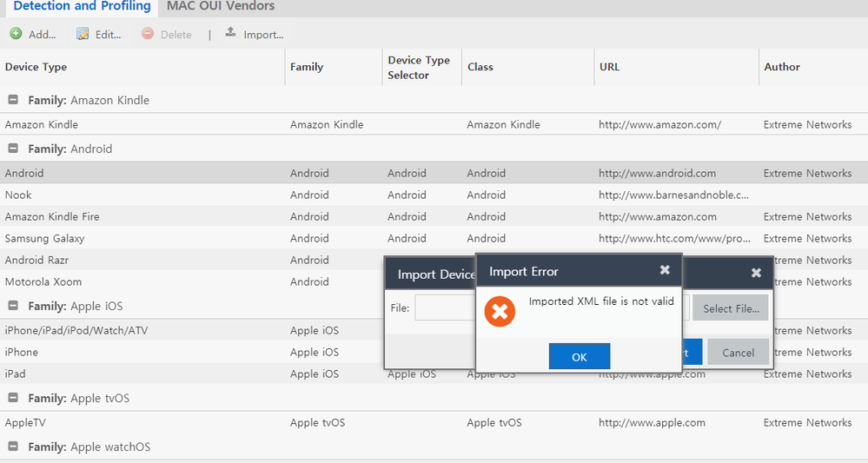Collapse the Android family group

click(x=13, y=149)
